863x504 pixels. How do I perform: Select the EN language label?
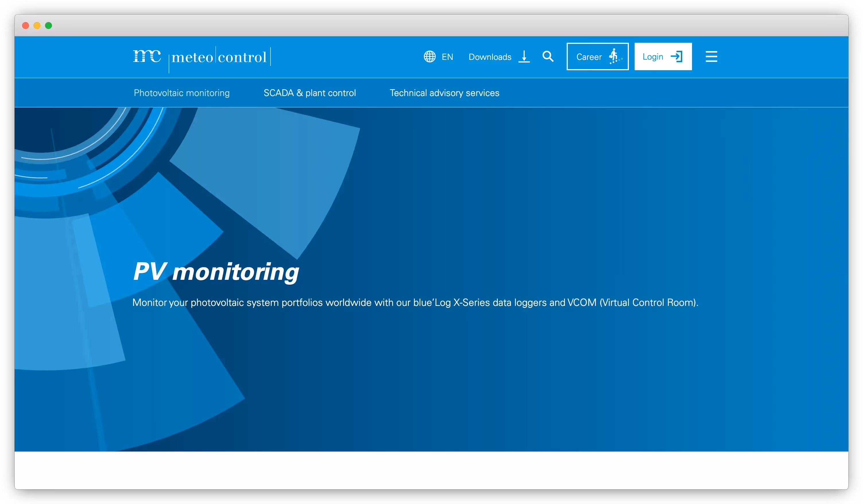coord(447,57)
